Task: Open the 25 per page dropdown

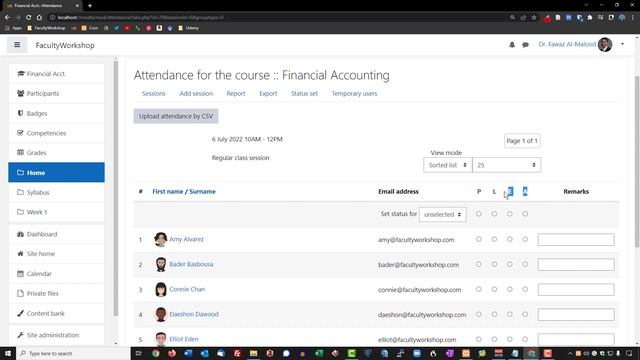Action: 506,165
